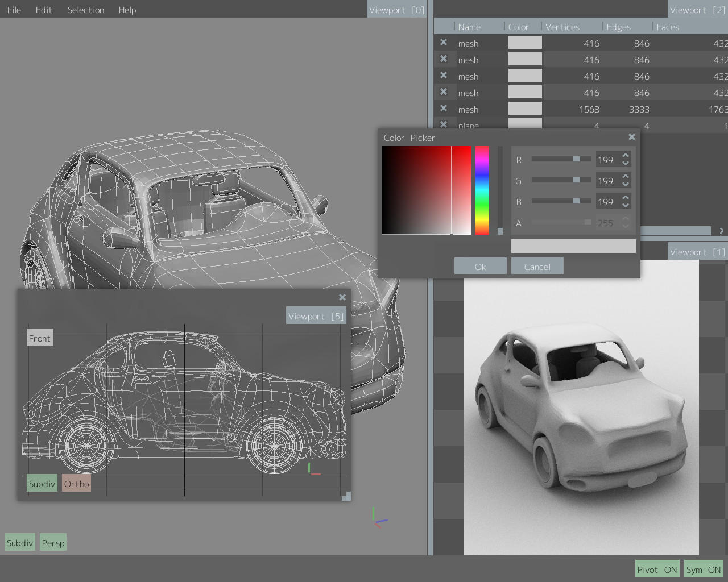Screen dimensions: 728x582
Task: Click the rendered car preview in Viewport [1]
Action: pos(581,408)
